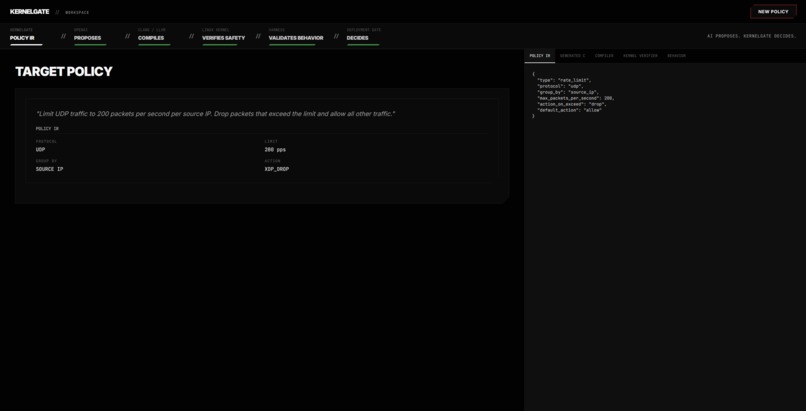The width and height of the screenshot is (806, 411).
Task: Open the Compiles pipeline step
Action: [154, 35]
